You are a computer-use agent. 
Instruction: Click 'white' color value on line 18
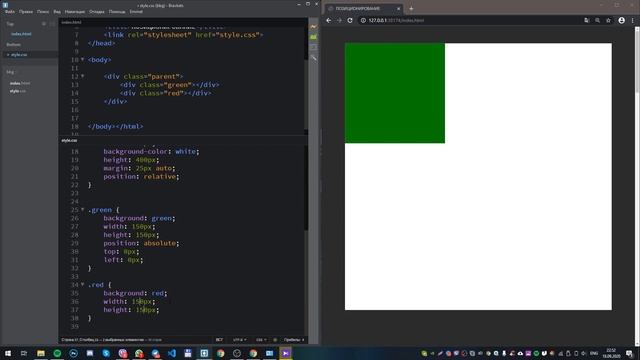click(185, 151)
